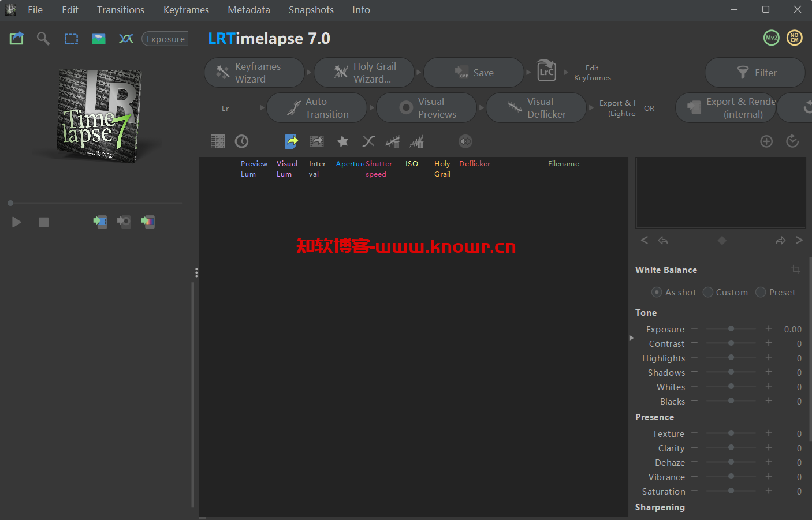Launch the Keyframes Wizard
812x520 pixels.
tap(254, 73)
